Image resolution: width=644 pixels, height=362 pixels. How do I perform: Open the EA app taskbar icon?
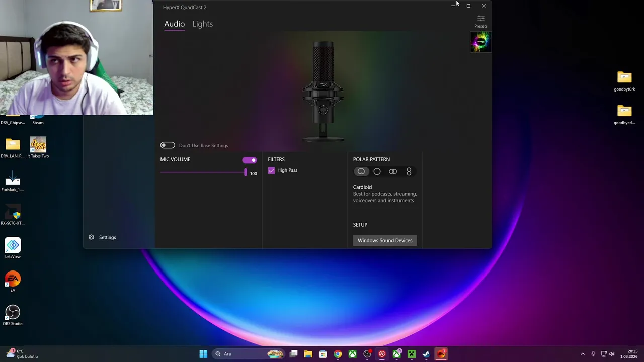click(441, 354)
